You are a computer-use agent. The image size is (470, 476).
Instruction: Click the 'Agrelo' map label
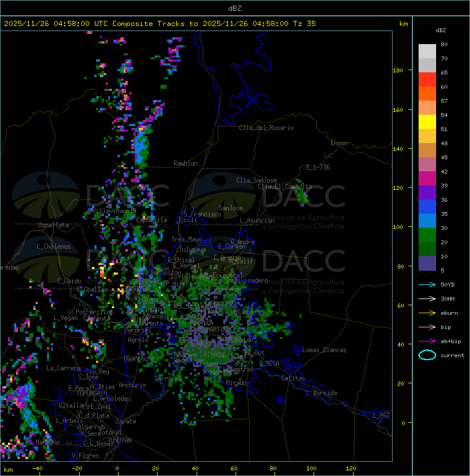tap(138, 340)
